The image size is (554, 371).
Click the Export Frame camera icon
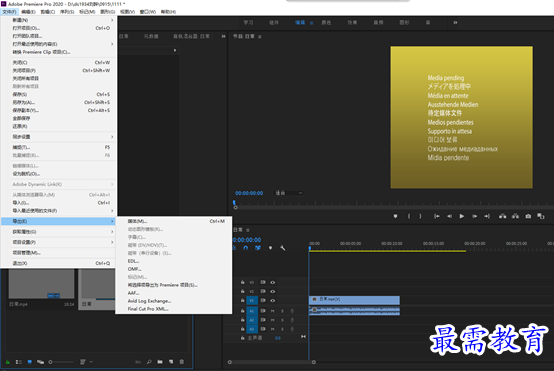tap(528, 216)
